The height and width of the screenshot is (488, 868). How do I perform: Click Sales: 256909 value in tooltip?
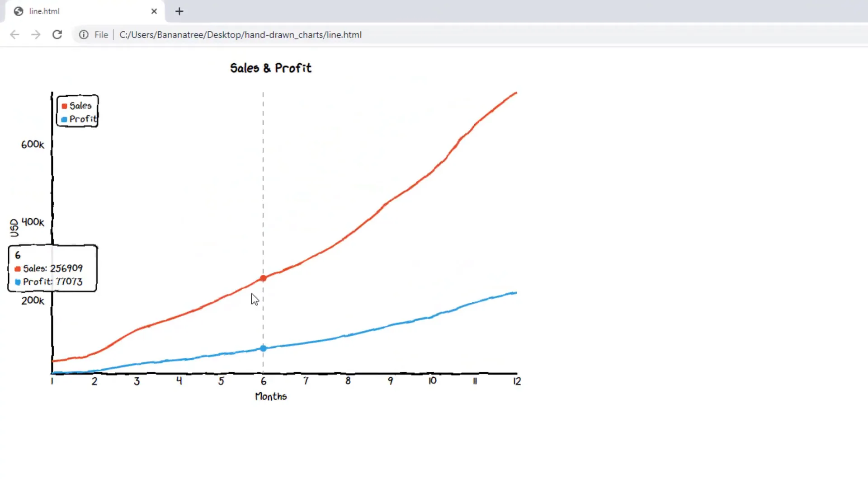coord(53,268)
